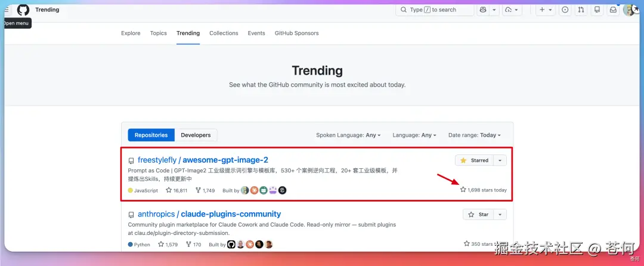The height and width of the screenshot is (266, 644).
Task: Click the black contributor avatar in awesome-gpt-image-2 row
Action: tap(282, 190)
